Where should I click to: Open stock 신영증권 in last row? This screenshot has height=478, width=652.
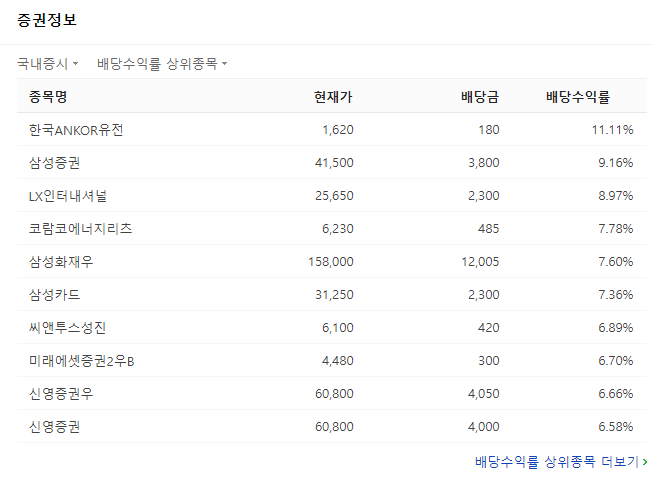[x=54, y=426]
